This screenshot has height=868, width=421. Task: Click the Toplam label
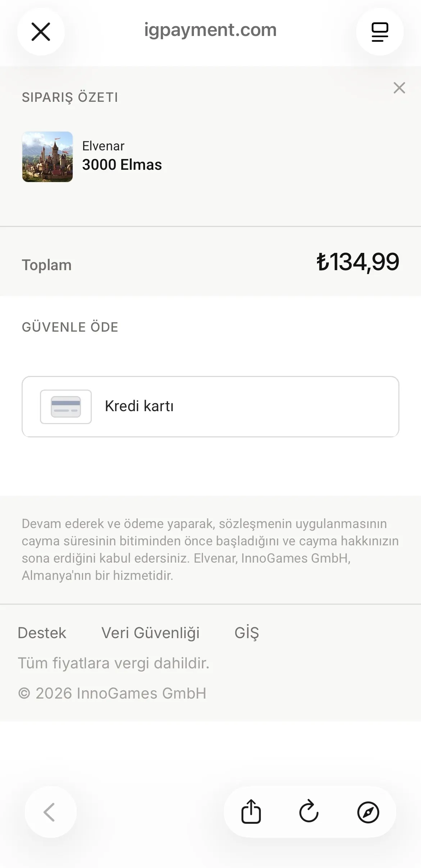[x=47, y=265]
